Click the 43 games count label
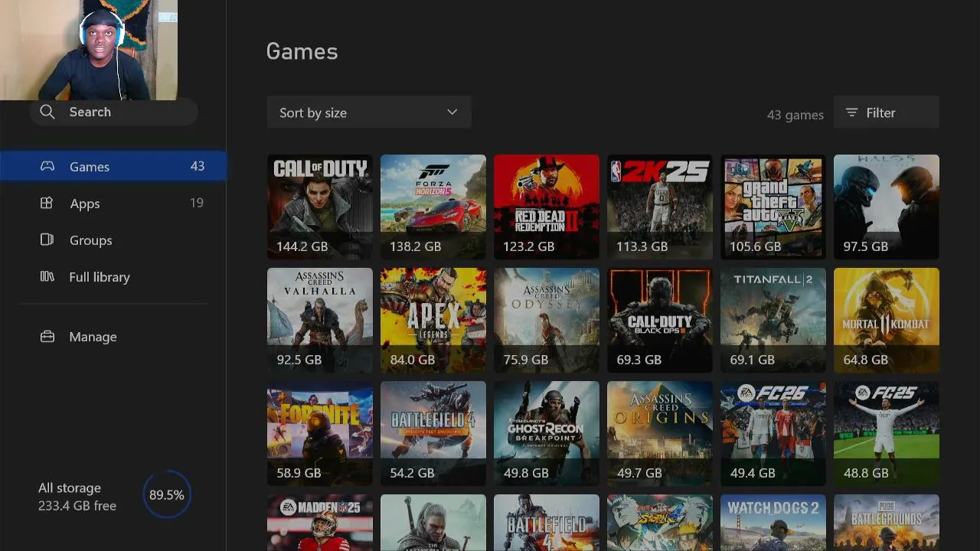This screenshot has height=551, width=980. [795, 115]
